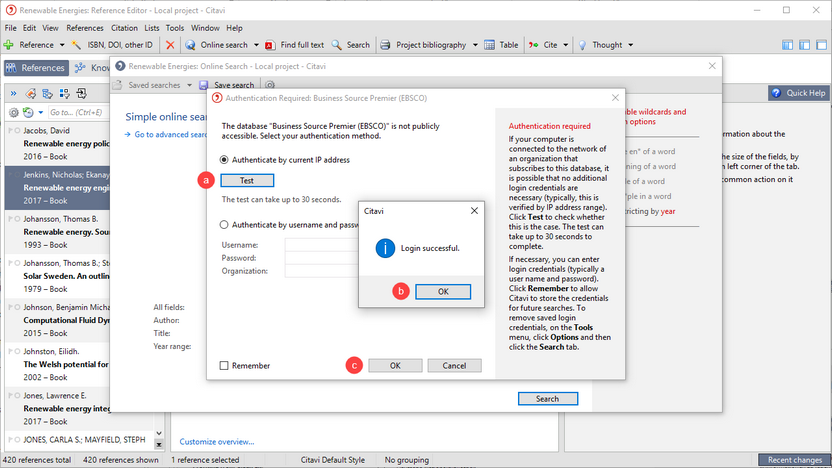832x468 pixels.
Task: Click the ISBN, DOI, other ID wand icon
Action: click(77, 45)
